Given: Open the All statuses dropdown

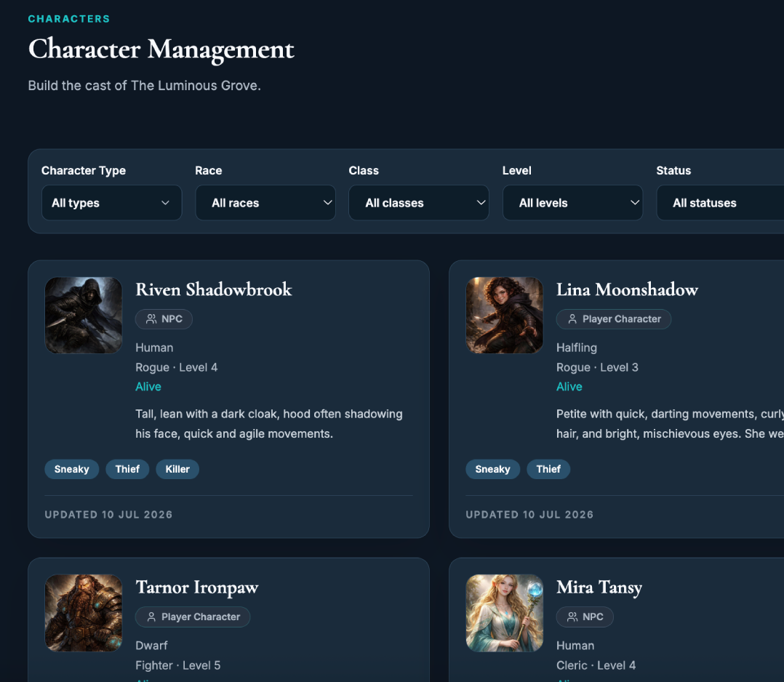Looking at the screenshot, I should click(x=720, y=203).
